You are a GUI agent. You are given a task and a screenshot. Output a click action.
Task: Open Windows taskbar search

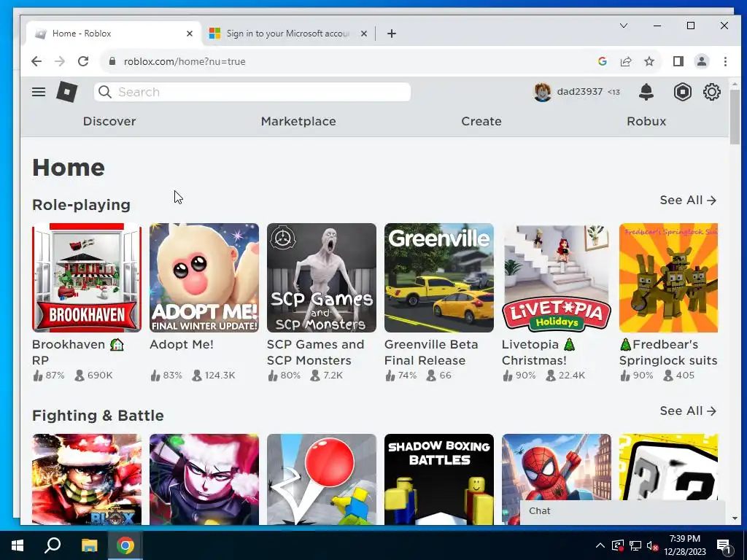[x=53, y=545]
